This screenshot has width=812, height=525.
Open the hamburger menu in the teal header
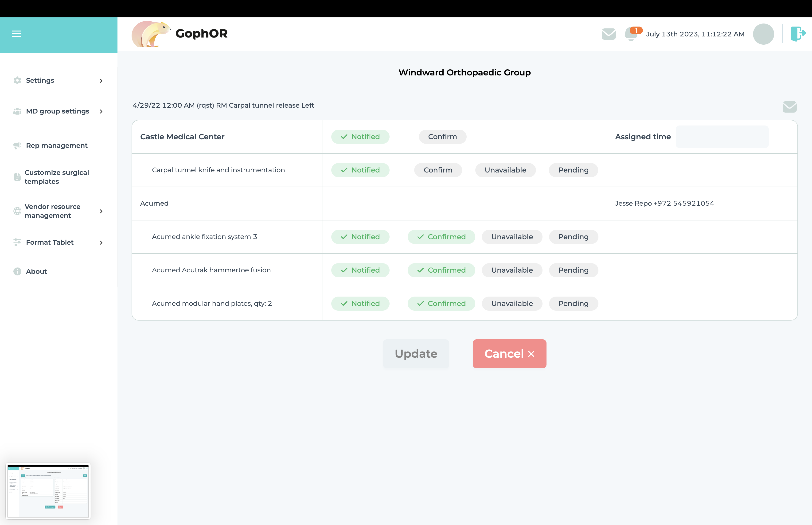click(16, 34)
